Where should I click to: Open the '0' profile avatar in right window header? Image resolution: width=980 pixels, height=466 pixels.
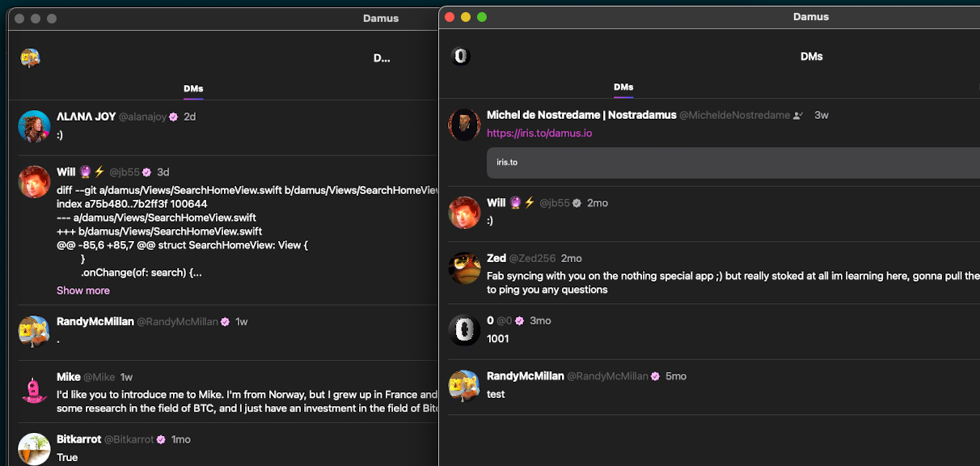461,56
